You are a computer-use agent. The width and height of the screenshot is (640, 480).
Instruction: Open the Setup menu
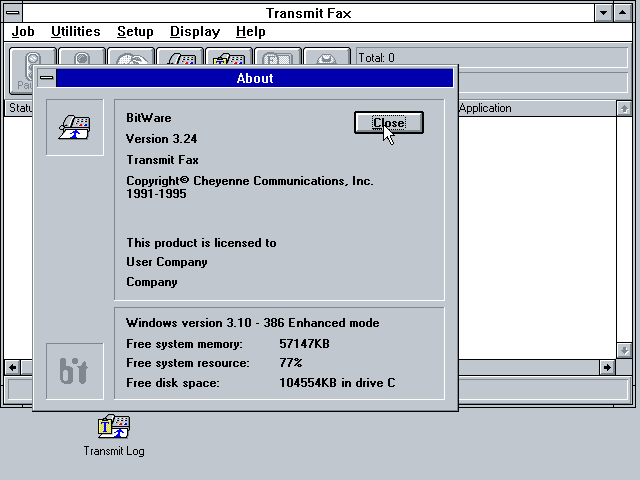135,31
